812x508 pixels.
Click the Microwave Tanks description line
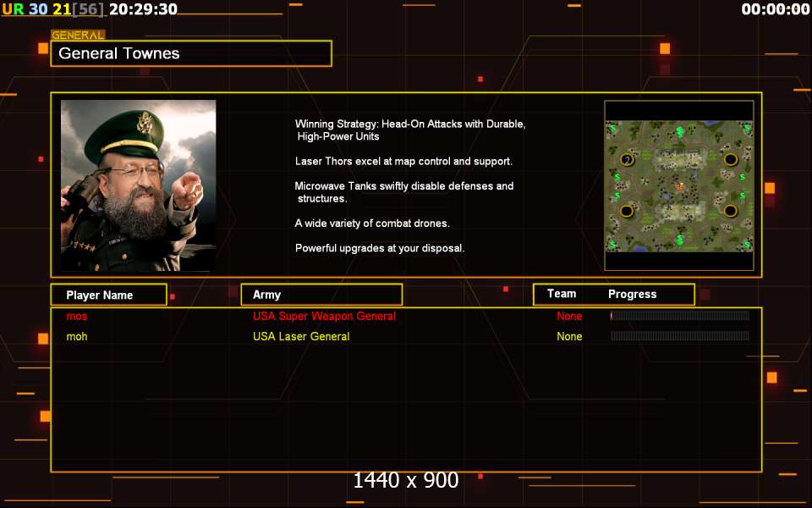404,192
